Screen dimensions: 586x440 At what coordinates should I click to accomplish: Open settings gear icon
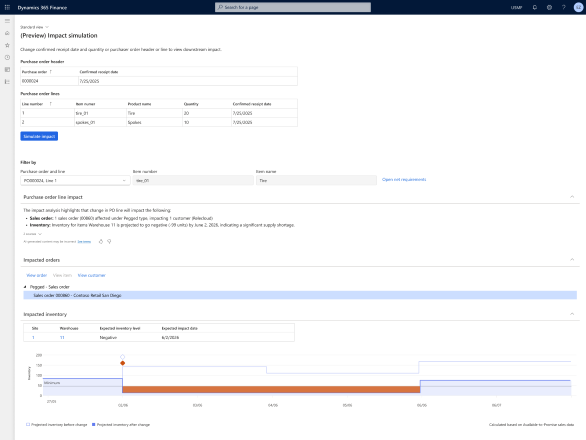coord(549,7)
